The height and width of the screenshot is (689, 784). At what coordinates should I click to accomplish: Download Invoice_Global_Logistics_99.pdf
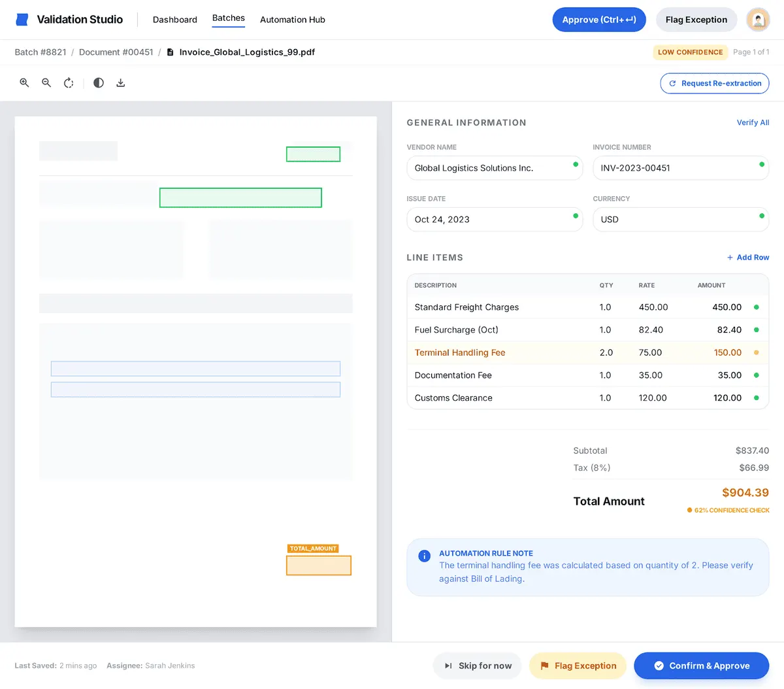(x=121, y=83)
